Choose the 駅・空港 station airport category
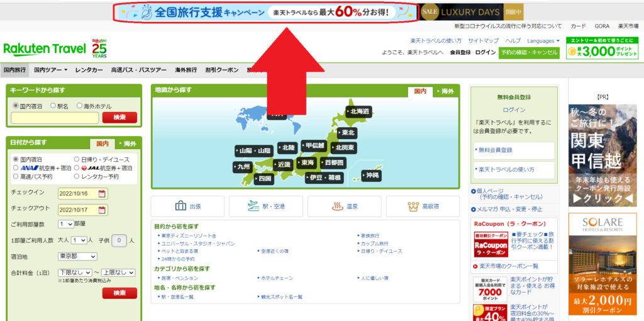The width and height of the screenshot is (644, 321). click(x=266, y=206)
